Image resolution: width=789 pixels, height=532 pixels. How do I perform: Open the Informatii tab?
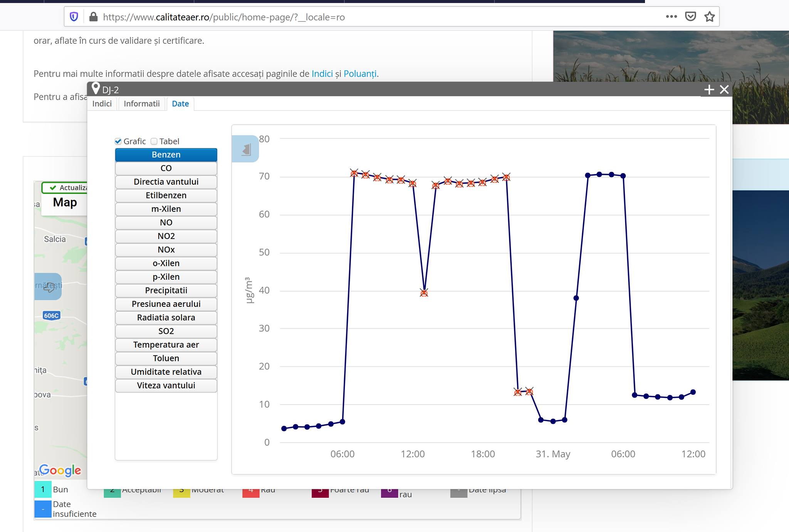coord(142,104)
